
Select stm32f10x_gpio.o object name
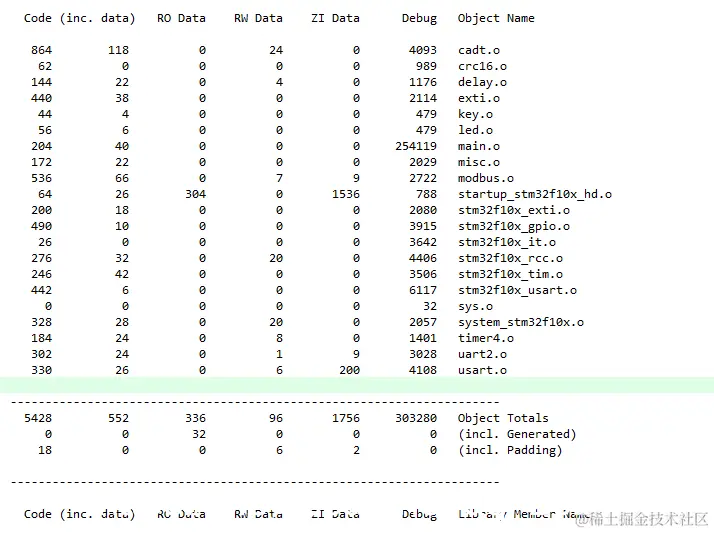[x=514, y=226]
